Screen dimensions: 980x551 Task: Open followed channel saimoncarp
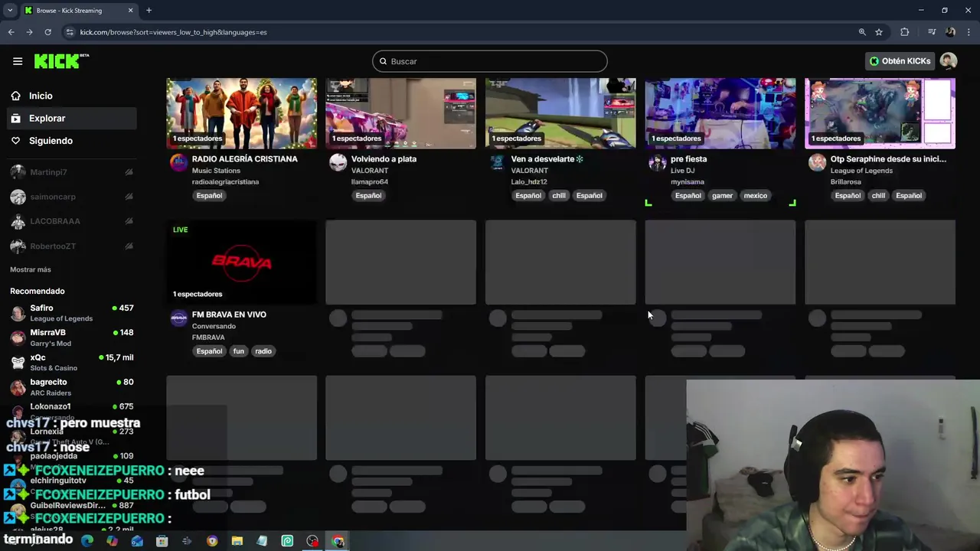[72, 197]
